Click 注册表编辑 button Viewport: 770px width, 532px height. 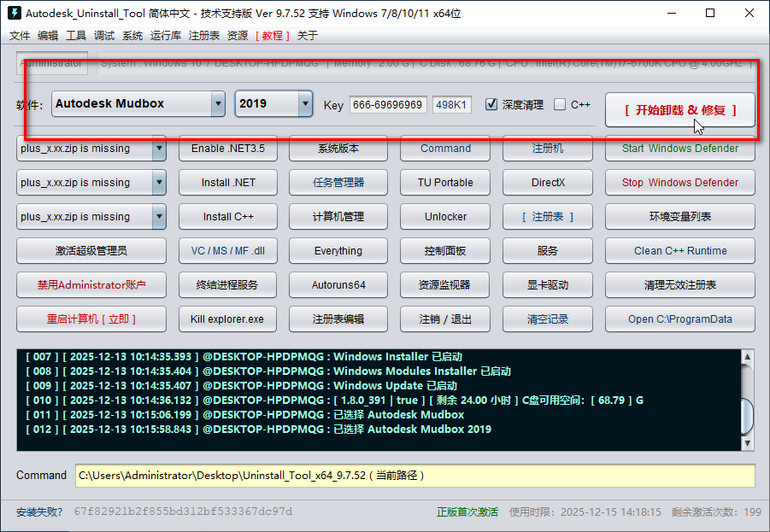[x=338, y=319]
